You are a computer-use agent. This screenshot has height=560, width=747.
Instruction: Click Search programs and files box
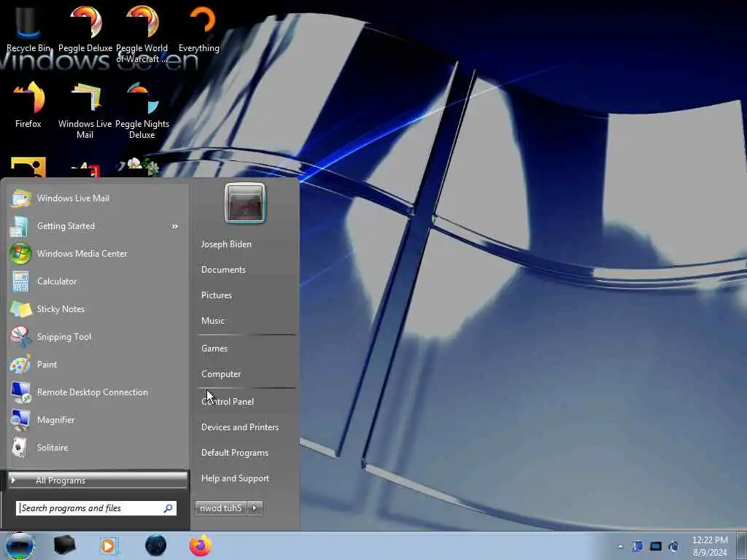(96, 508)
